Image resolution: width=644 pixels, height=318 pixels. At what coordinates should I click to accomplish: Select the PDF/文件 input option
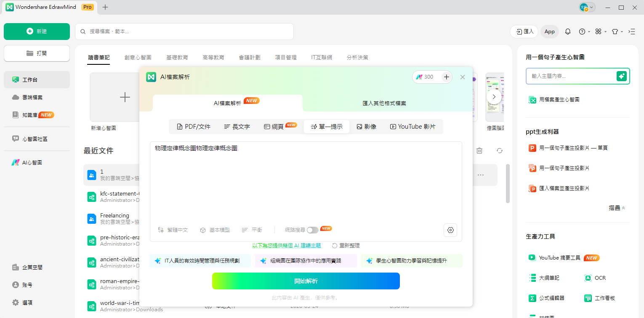tap(194, 126)
